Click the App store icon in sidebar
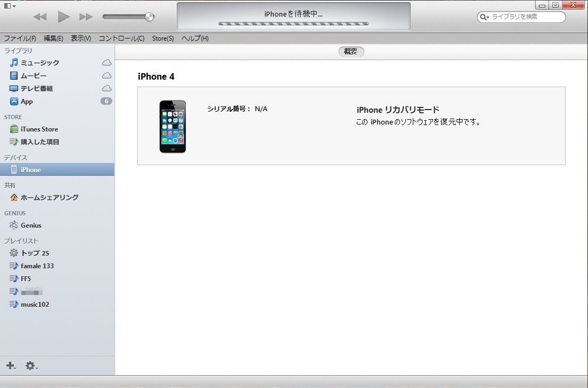588x388 pixels. (x=14, y=102)
